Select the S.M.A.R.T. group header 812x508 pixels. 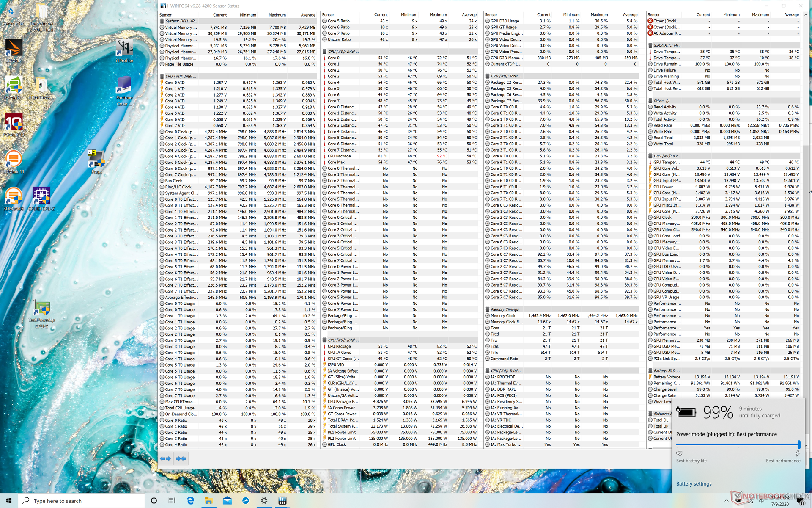[x=724, y=45]
